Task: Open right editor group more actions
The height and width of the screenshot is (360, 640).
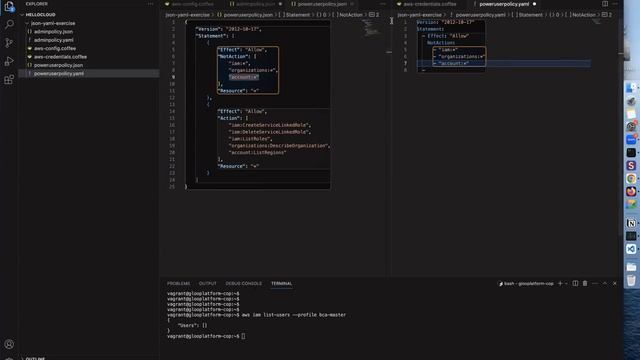Action: coord(615,4)
